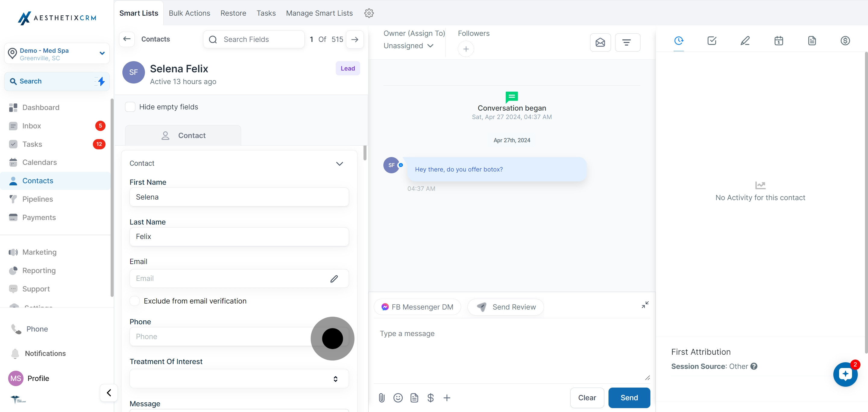Edit the Email field pencil icon

click(334, 278)
